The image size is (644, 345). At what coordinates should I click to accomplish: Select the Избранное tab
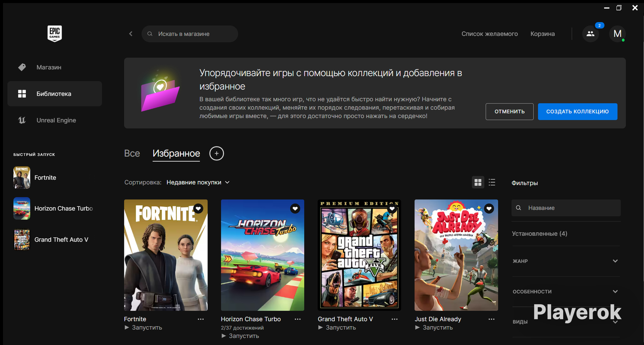click(176, 154)
